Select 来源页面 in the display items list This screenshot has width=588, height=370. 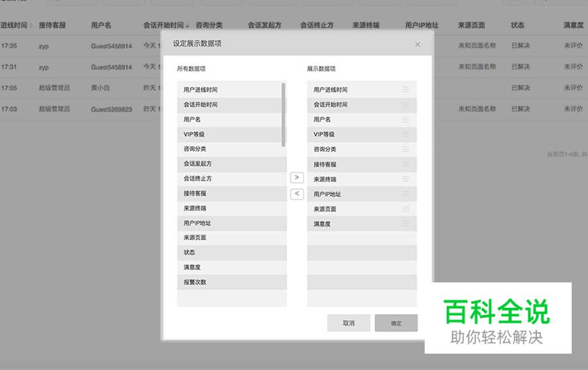362,209
